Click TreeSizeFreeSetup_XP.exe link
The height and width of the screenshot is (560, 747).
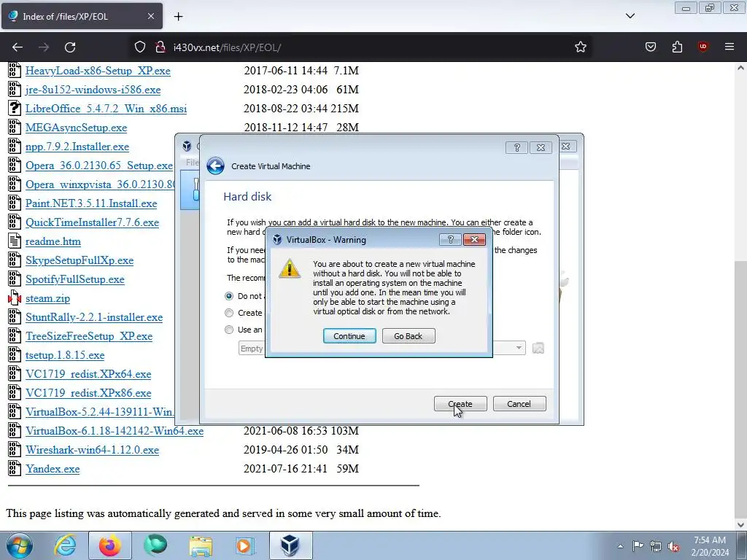[89, 336]
